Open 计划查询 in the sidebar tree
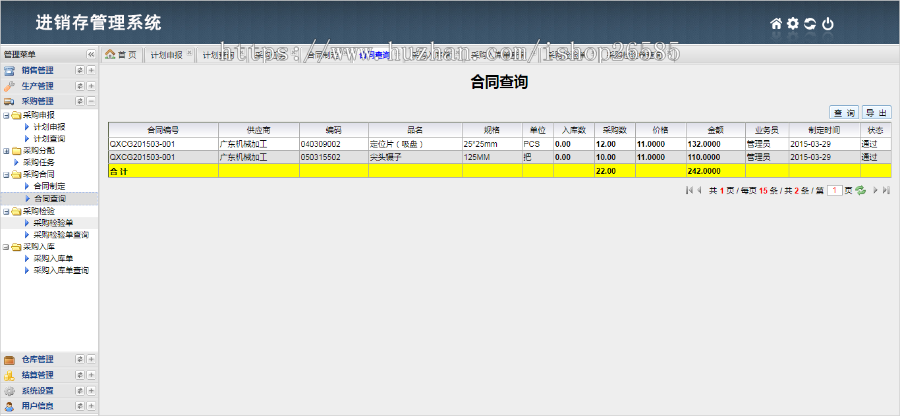 (x=49, y=139)
